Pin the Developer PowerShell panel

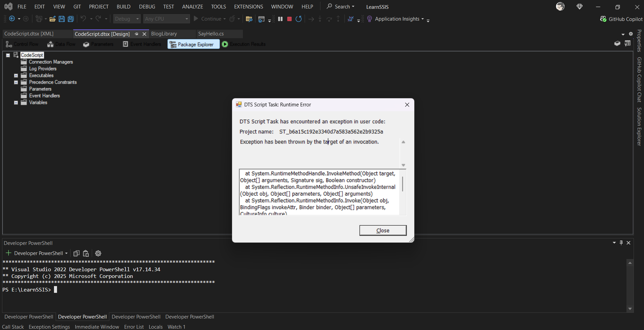tap(621, 243)
